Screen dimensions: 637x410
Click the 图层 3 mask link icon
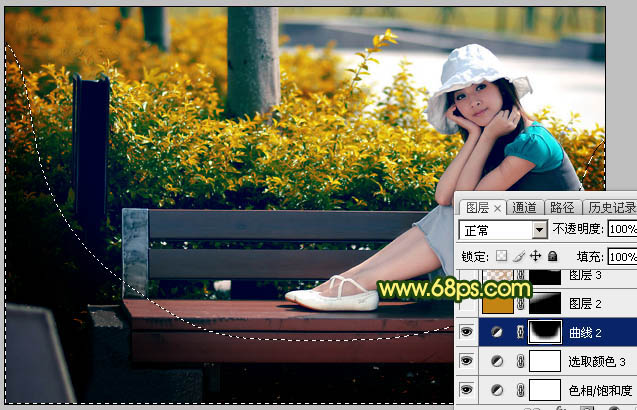click(x=520, y=276)
